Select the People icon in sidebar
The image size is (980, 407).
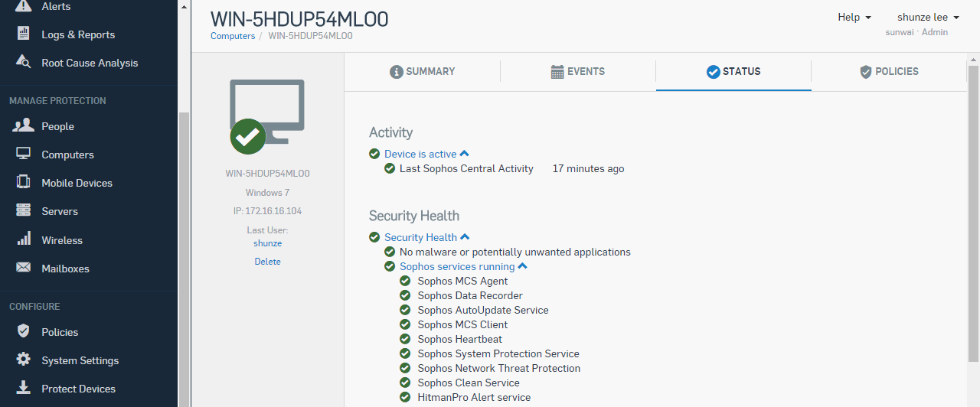point(24,125)
